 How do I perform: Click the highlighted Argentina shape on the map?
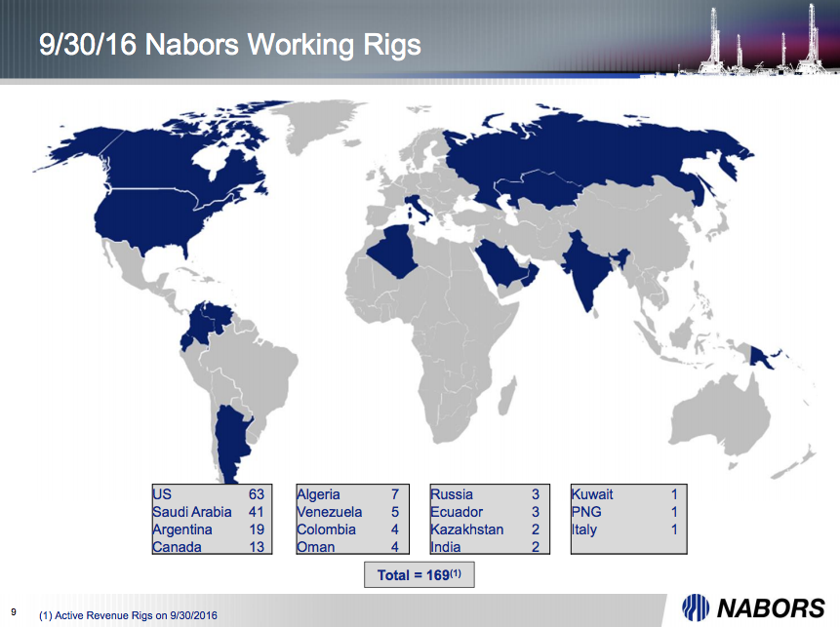[229, 439]
